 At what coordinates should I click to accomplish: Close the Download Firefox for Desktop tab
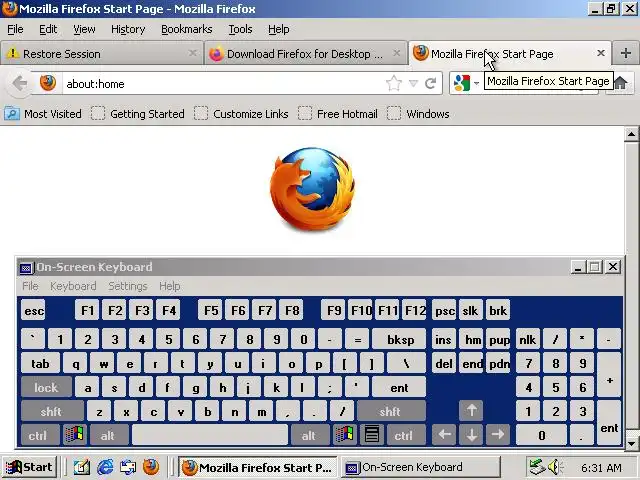coord(396,53)
